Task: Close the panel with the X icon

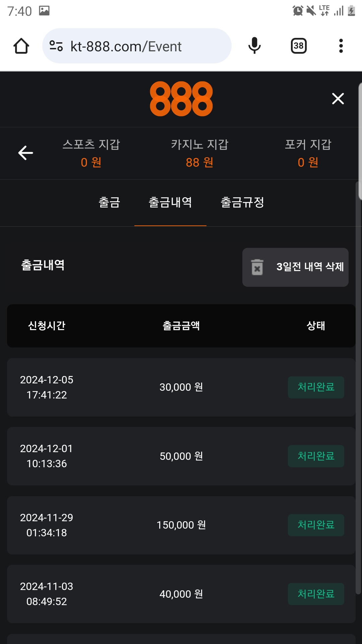Action: click(x=338, y=99)
